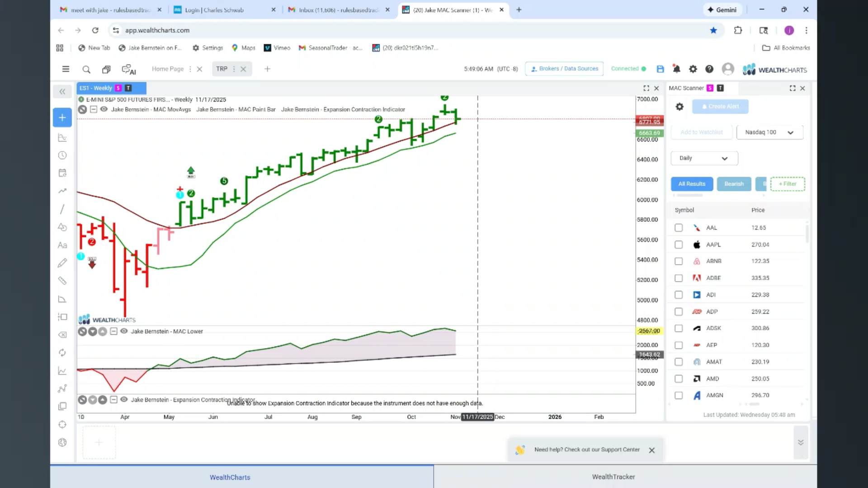Check the AAL row checkbox
Screen dimensions: 868x488
pyautogui.click(x=679, y=228)
